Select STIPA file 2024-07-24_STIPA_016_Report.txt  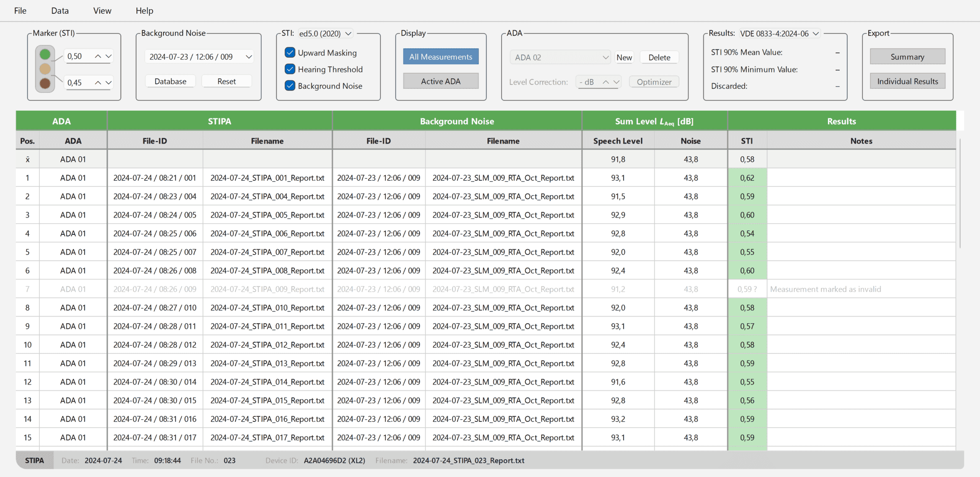click(x=267, y=419)
